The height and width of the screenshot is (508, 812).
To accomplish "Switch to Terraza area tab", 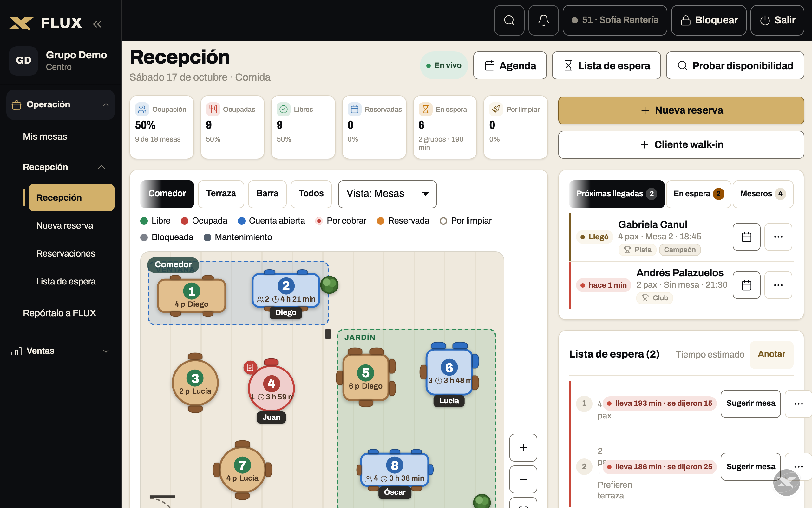I will (221, 194).
